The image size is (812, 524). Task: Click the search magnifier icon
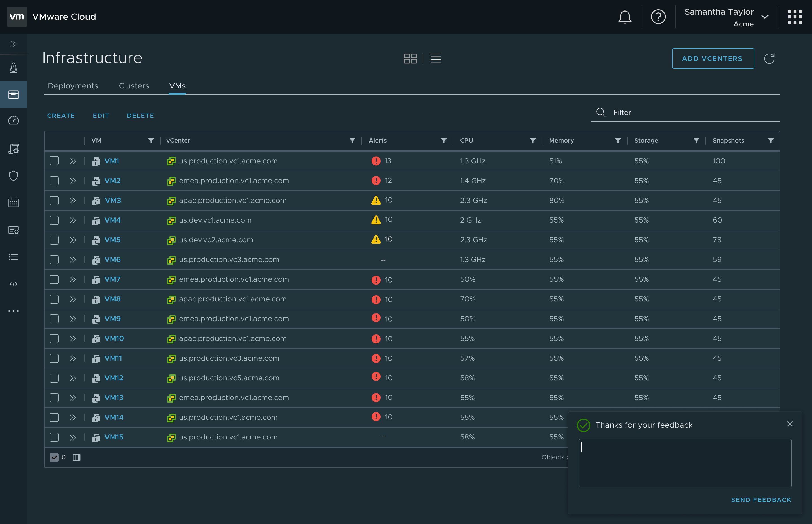(601, 112)
